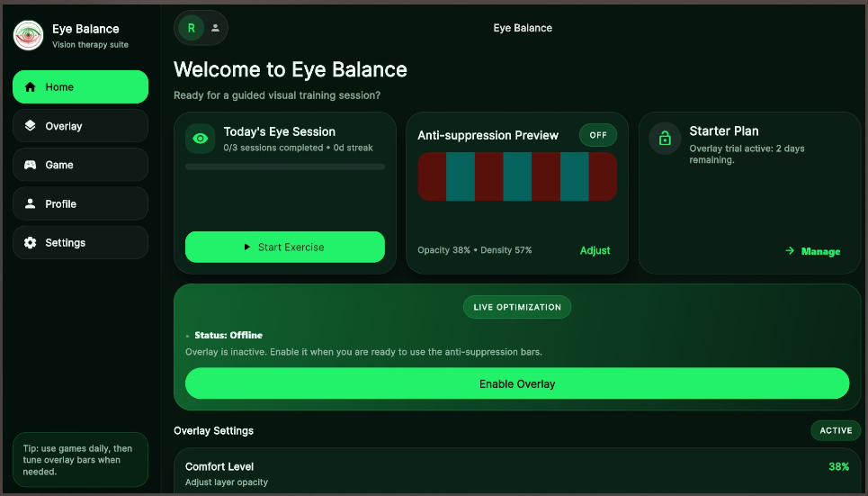Image resolution: width=868 pixels, height=496 pixels.
Task: Click the sidebar tip box about games
Action: click(x=80, y=460)
